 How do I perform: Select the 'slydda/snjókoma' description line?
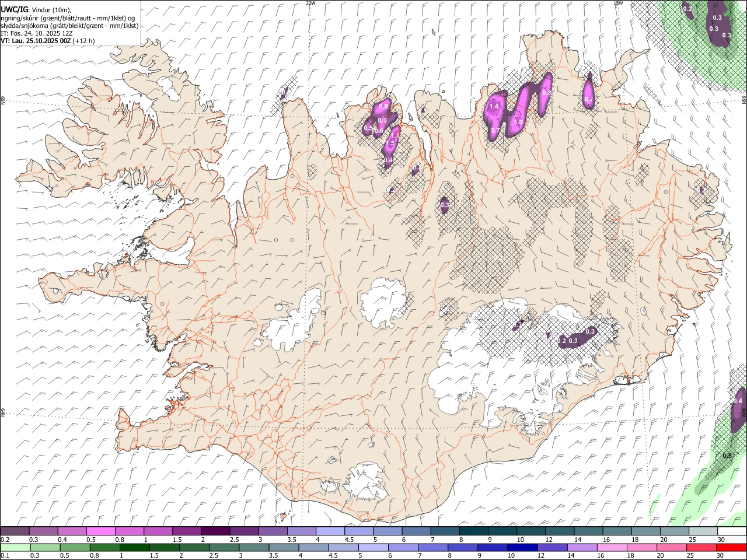click(69, 26)
